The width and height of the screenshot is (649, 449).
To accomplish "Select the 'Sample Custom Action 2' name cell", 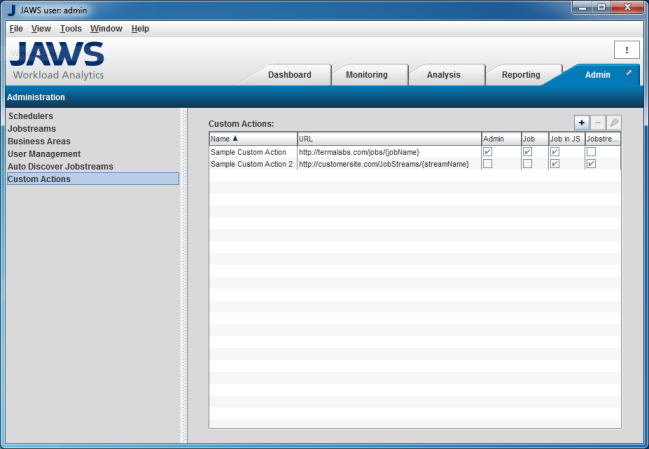I will (x=253, y=164).
